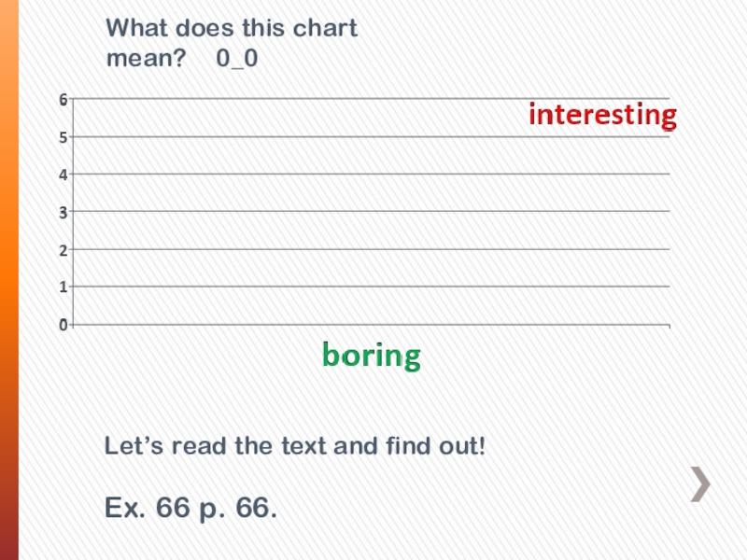Click the y-axis label 1
This screenshot has width=747, height=560.
[63, 287]
